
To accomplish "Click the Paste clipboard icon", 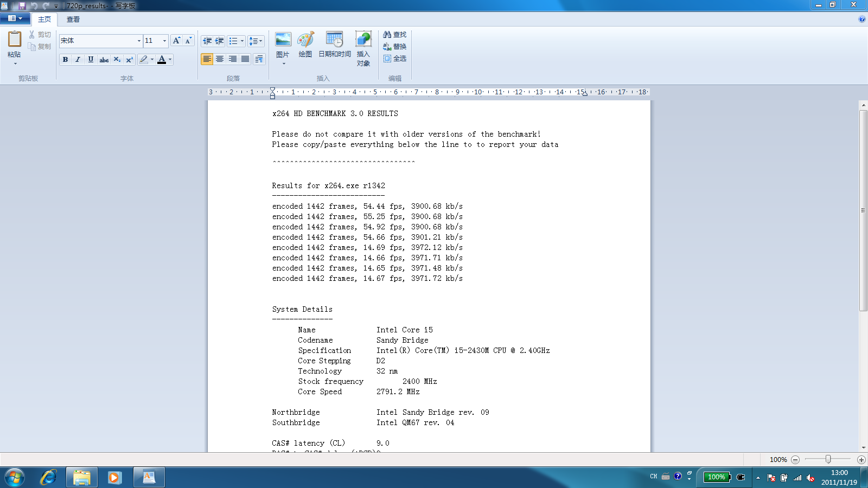I will pyautogui.click(x=15, y=39).
